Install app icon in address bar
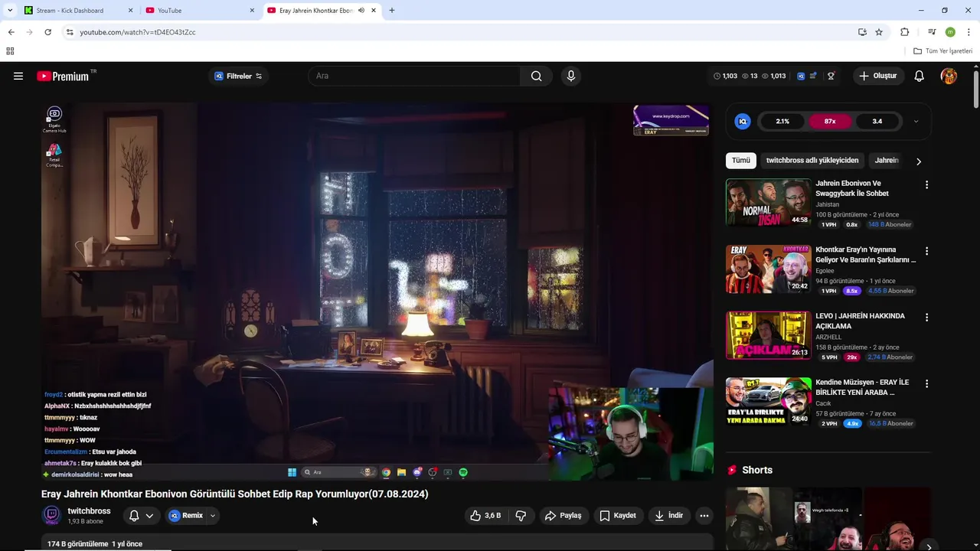 (x=862, y=32)
